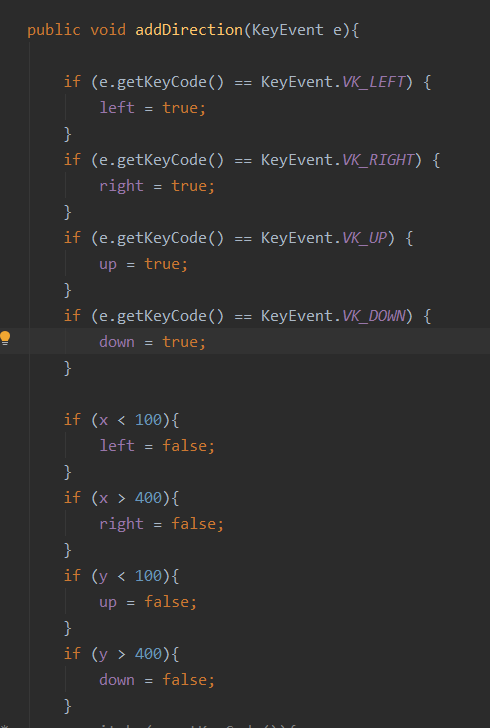
Task: Click 'down' variable in 'down = false' line
Action: coord(117,680)
